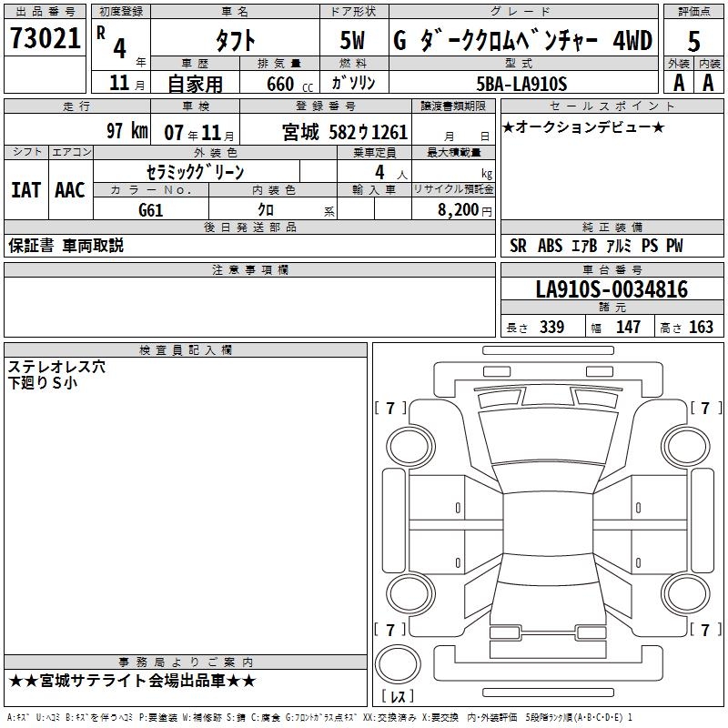Click the color code G61
The image size is (728, 728).
151,208
